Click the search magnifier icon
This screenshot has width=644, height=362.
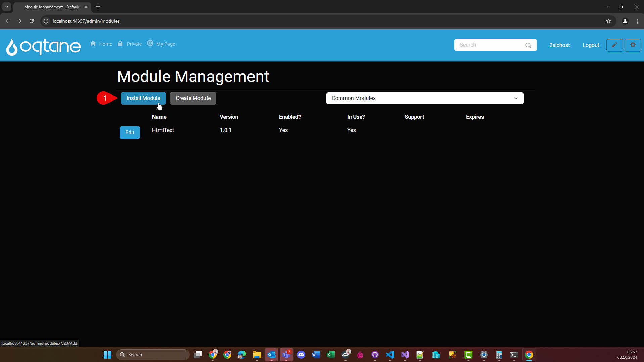528,45
